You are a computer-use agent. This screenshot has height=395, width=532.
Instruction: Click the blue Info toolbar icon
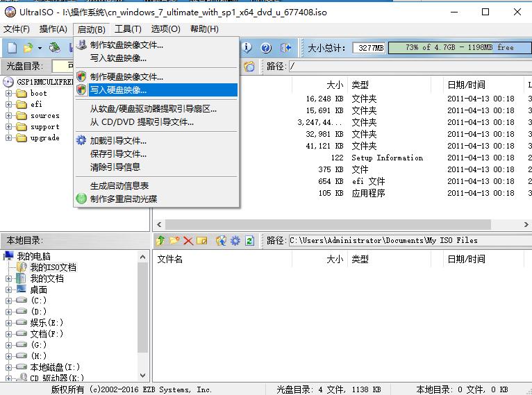coord(247,48)
